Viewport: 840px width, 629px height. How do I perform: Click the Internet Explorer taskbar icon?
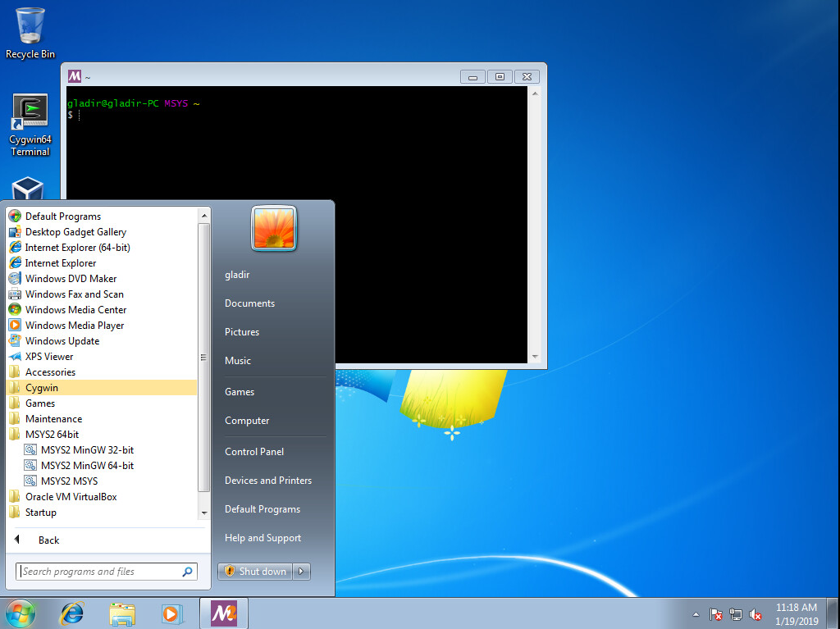[72, 613]
